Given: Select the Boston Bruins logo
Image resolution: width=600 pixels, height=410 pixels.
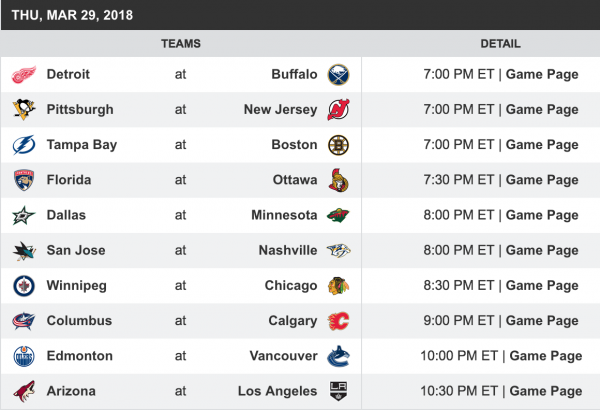Looking at the screenshot, I should tap(339, 145).
